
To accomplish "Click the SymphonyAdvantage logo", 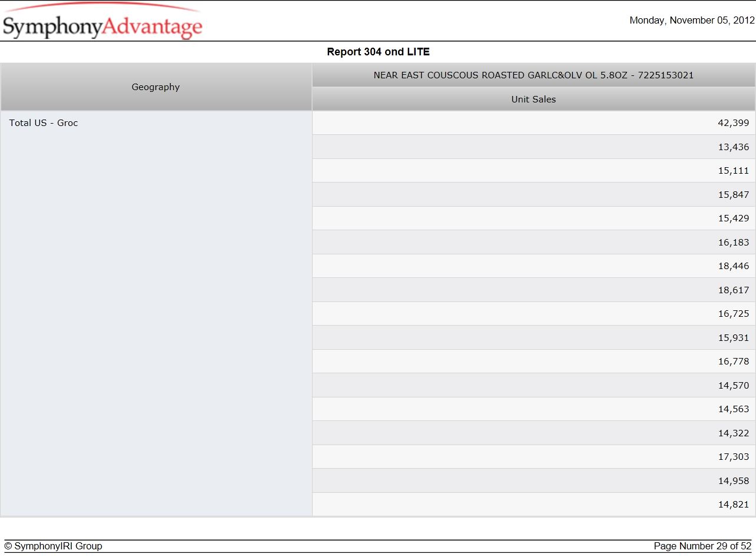I will (x=102, y=21).
